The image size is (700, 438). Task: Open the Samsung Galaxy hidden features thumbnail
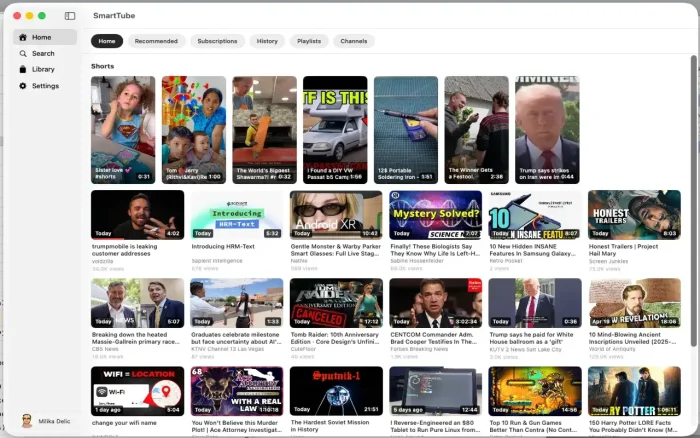coord(535,215)
